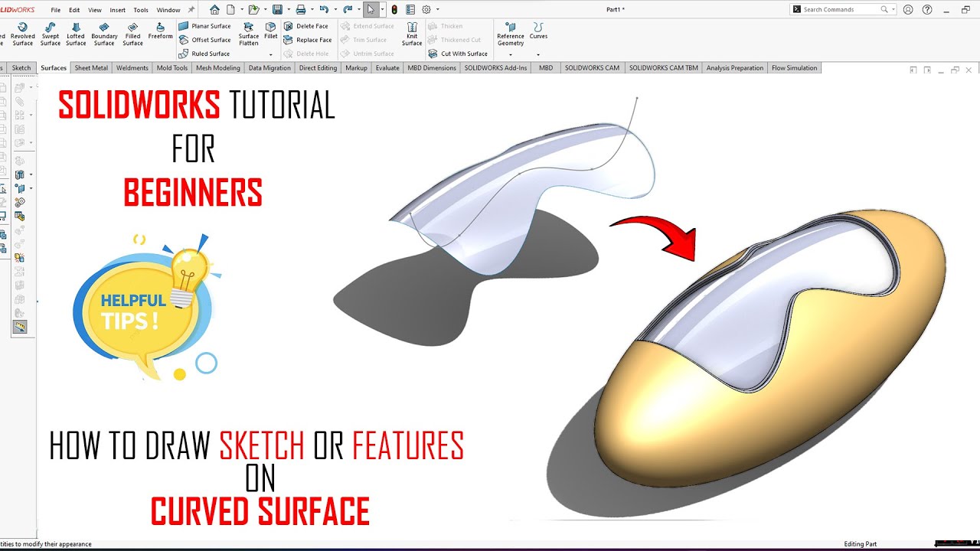The height and width of the screenshot is (551, 980).
Task: Open the Home welcome icon
Action: coord(214,10)
